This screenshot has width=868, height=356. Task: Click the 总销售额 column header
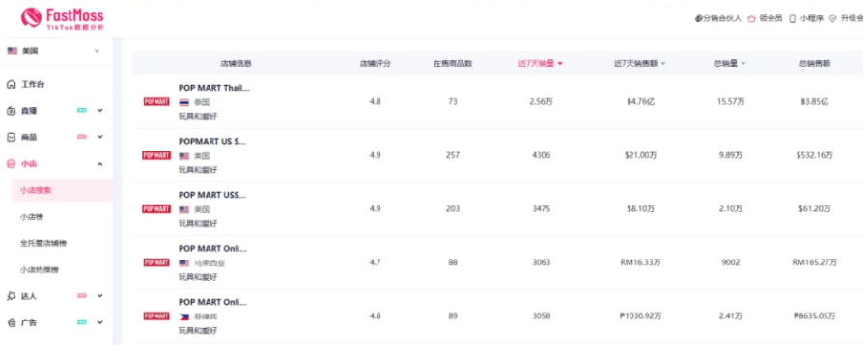[815, 63]
